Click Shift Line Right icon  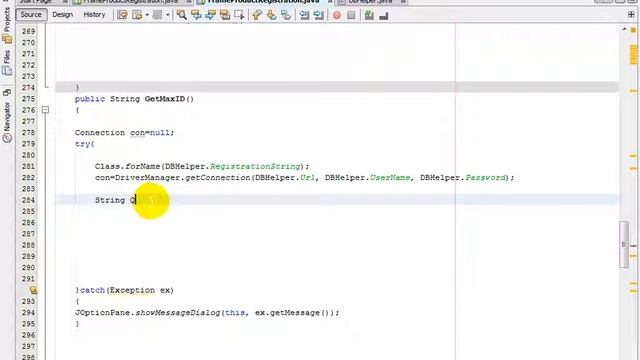[319, 16]
